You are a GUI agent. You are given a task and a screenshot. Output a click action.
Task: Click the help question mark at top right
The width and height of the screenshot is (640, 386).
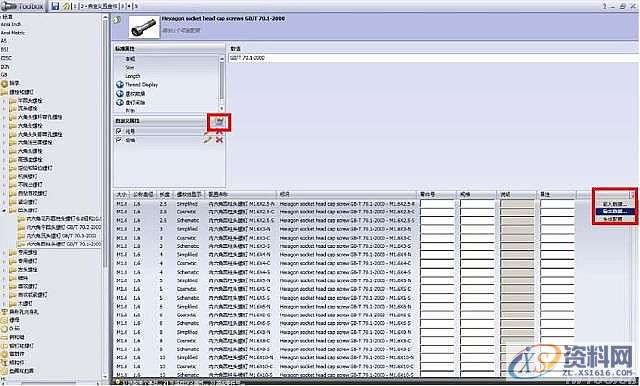pos(604,6)
